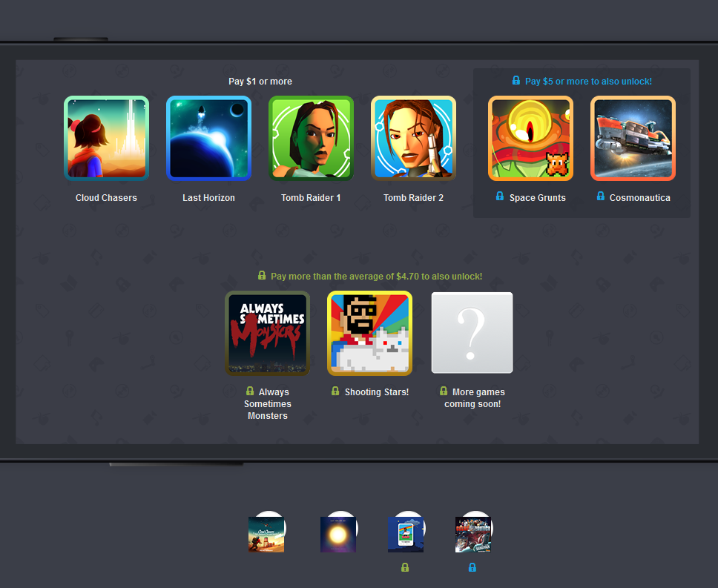Open the Space Grunts game icon

(531, 138)
